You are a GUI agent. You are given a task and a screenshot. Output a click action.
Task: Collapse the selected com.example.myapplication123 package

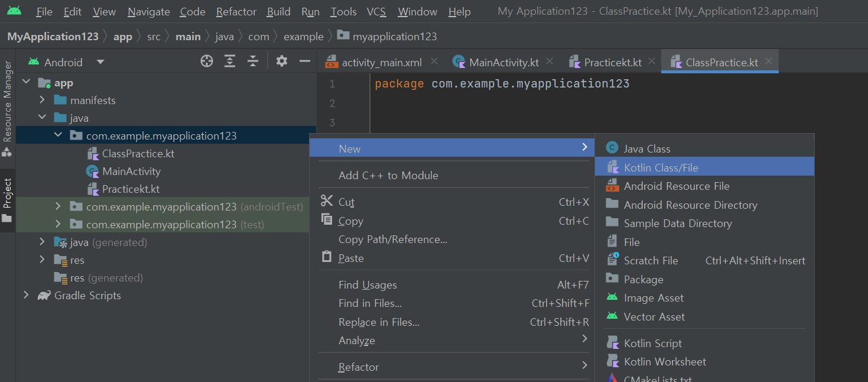point(58,135)
